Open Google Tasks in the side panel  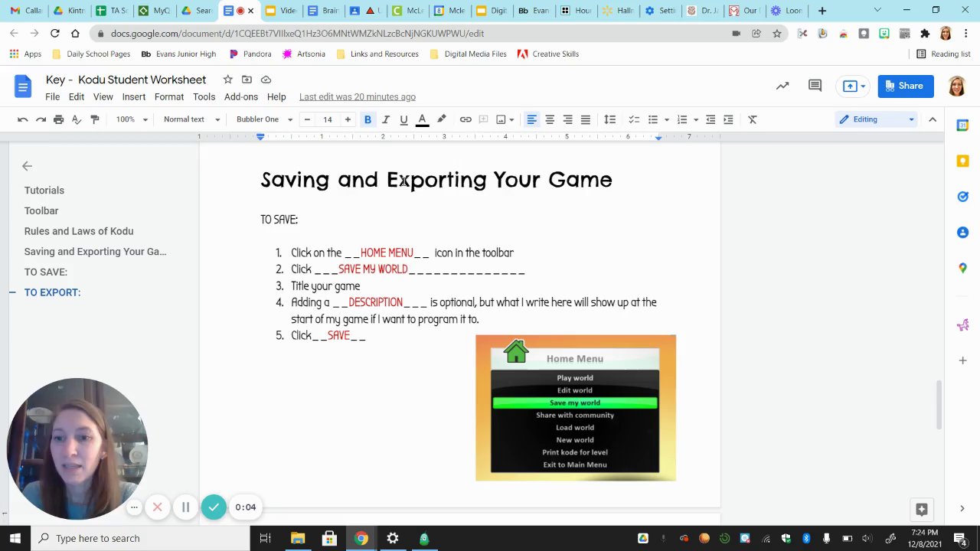[x=963, y=197]
